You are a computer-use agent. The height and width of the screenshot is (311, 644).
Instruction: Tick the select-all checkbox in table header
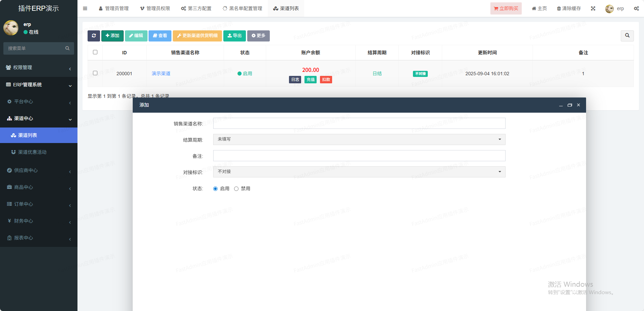click(95, 52)
